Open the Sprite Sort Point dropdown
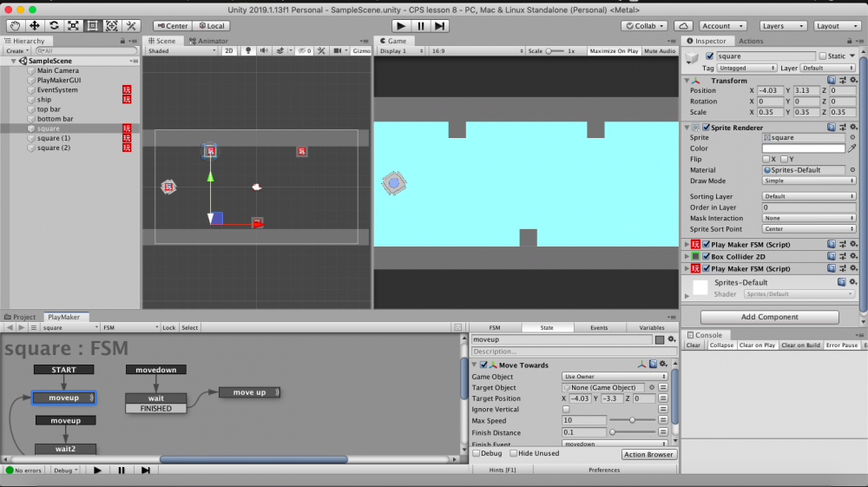This screenshot has width=868, height=487. click(x=809, y=229)
